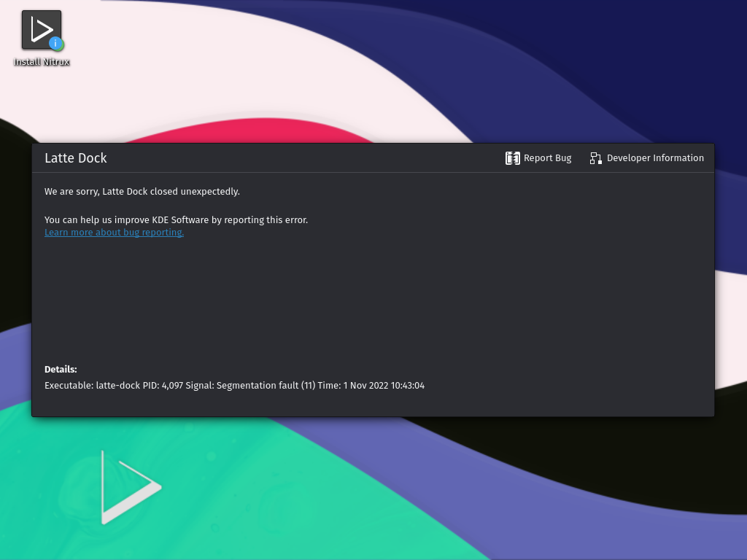The height and width of the screenshot is (560, 747).
Task: Click the Report Bug notebook icon
Action: [513, 157]
